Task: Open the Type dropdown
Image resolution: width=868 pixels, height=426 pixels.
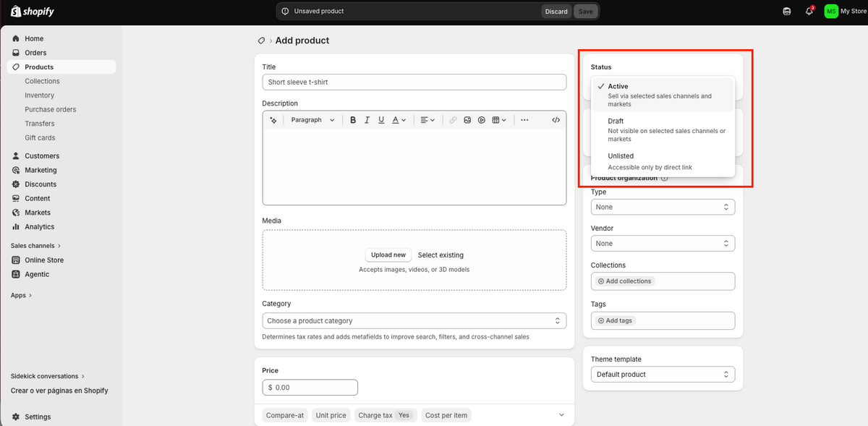Action: [663, 207]
